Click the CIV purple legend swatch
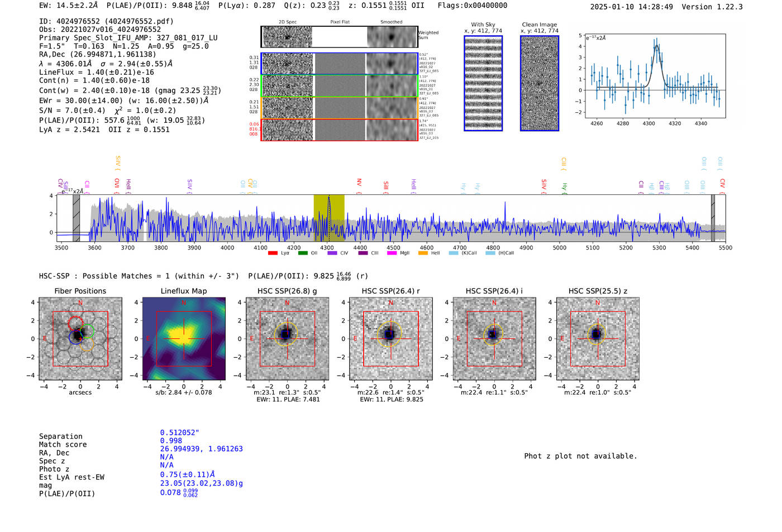This screenshot has height=532, width=782. [332, 253]
